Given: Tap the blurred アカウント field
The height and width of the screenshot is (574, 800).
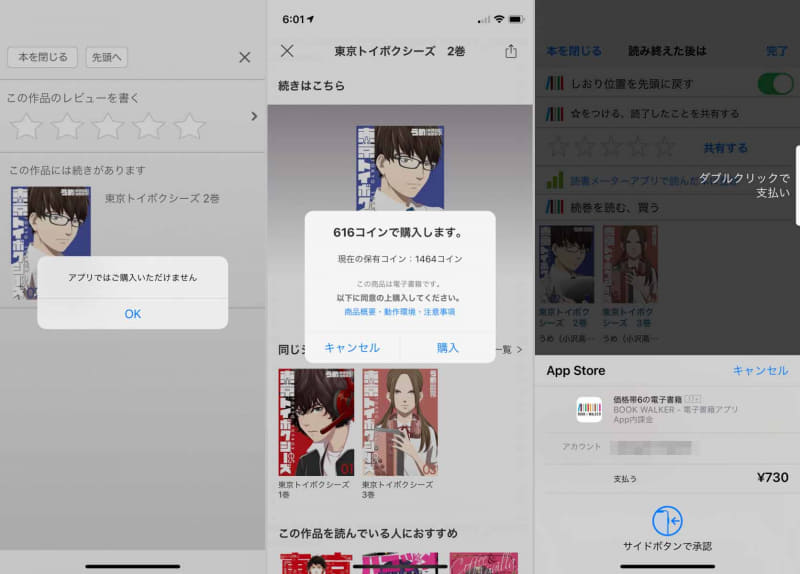Looking at the screenshot, I should pos(651,448).
